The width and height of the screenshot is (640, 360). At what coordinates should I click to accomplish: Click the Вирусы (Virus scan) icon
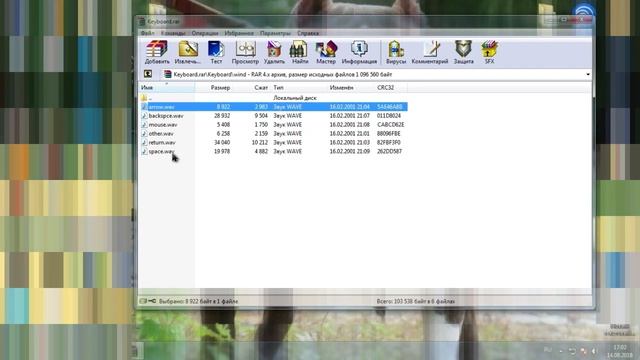click(396, 52)
